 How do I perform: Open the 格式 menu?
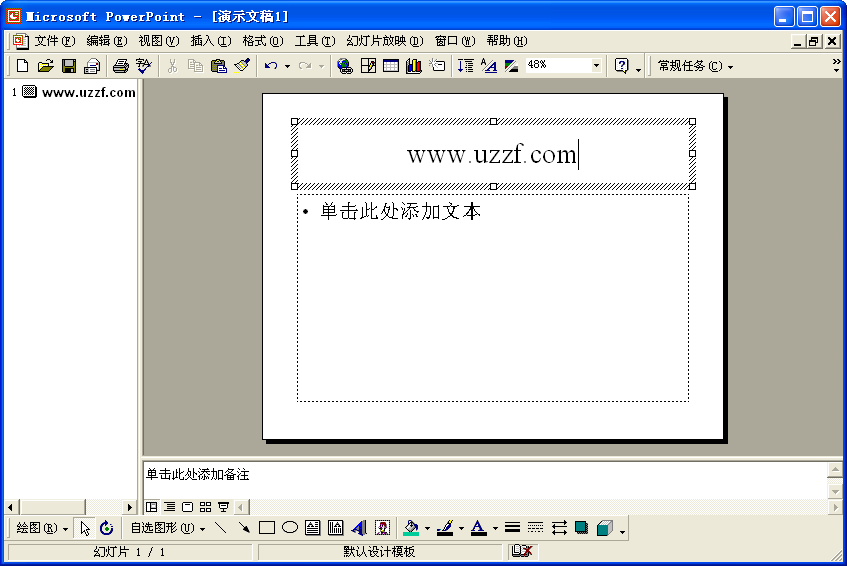coord(263,41)
